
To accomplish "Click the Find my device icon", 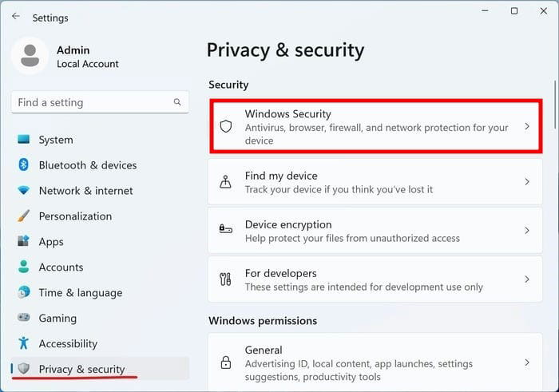I will tap(225, 182).
